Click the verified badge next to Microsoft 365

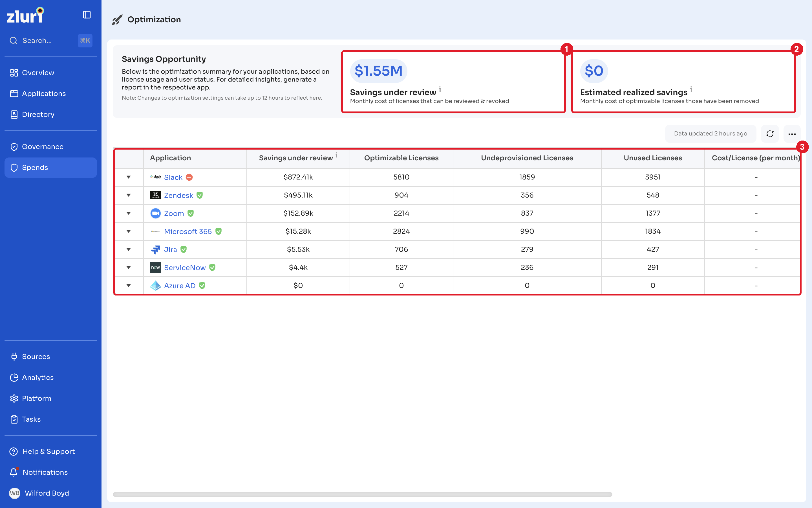pos(219,231)
